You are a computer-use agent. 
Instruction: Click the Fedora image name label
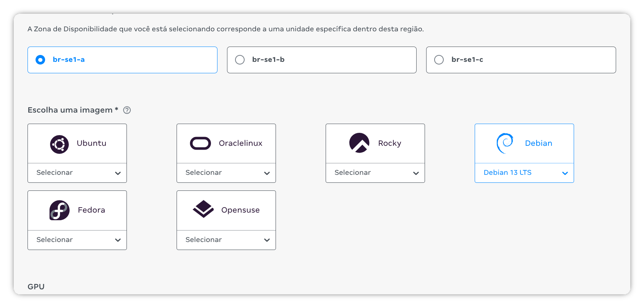coord(91,210)
